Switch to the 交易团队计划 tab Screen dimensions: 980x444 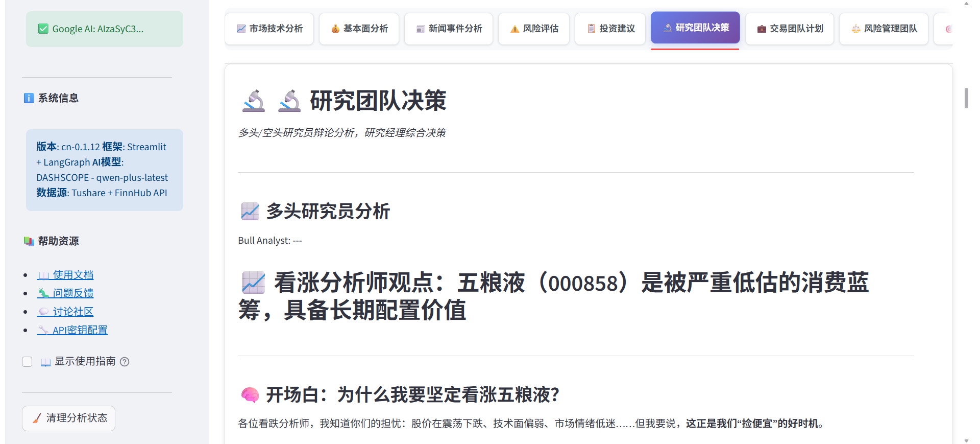point(790,29)
